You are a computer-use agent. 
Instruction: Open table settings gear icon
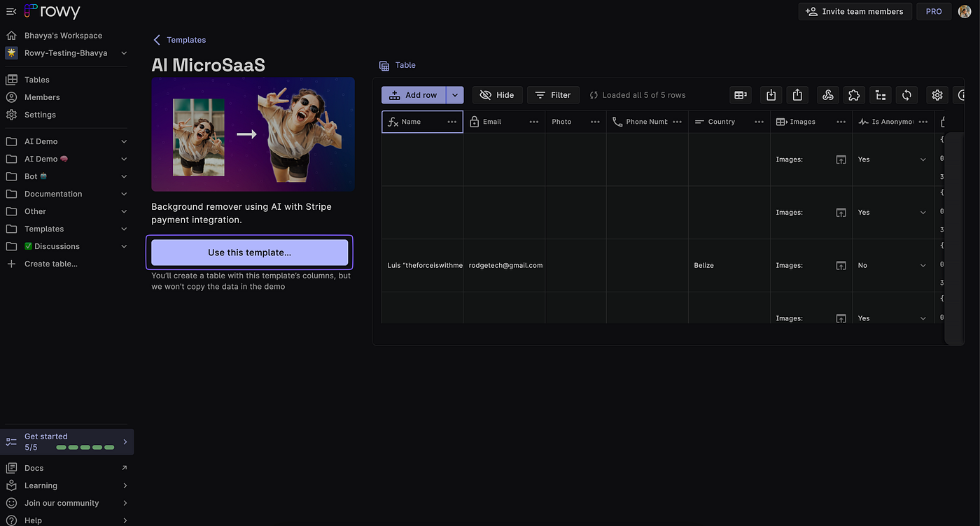pos(937,95)
